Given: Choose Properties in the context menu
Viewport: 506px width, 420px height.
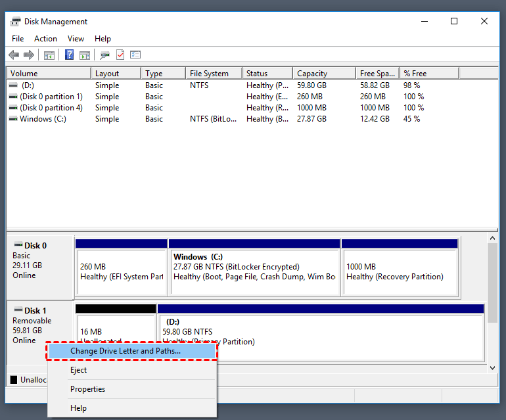Looking at the screenshot, I should 87,389.
